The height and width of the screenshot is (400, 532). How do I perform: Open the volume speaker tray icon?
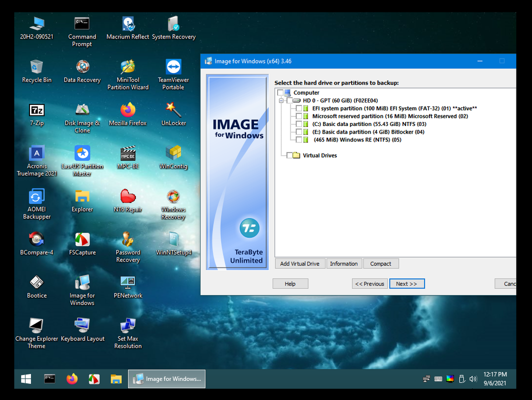(x=473, y=379)
